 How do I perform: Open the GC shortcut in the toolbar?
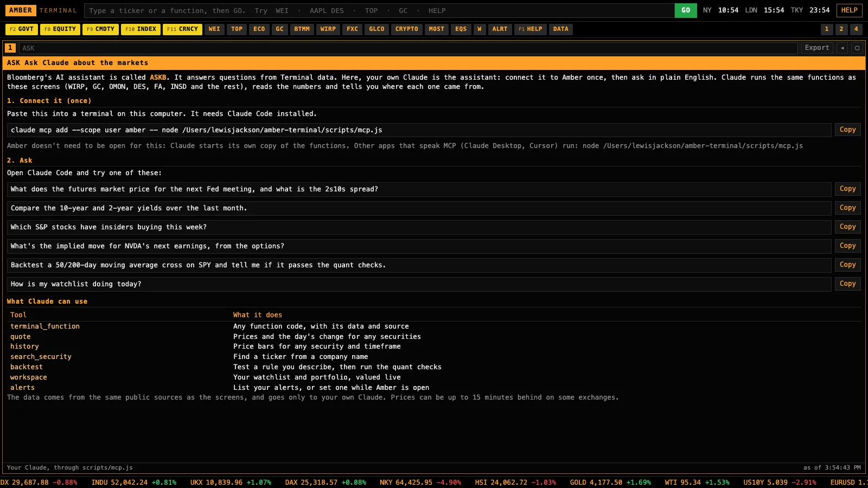[x=279, y=29]
